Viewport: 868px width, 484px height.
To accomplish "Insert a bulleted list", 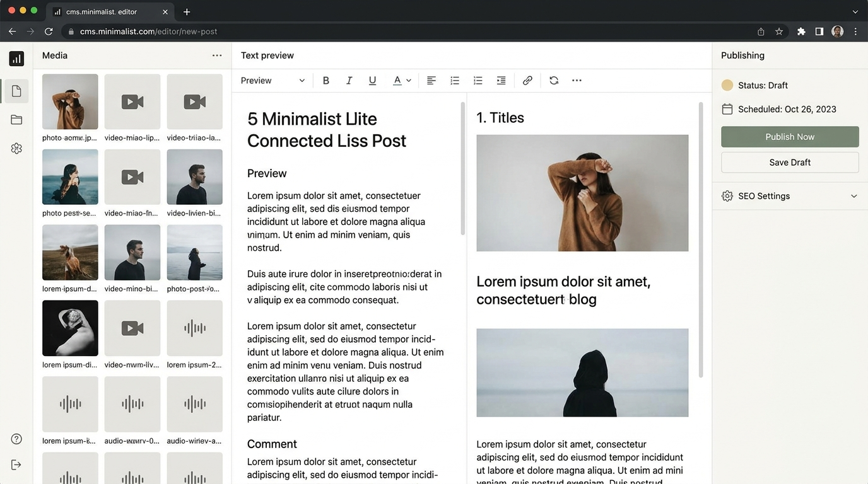I will pyautogui.click(x=455, y=81).
